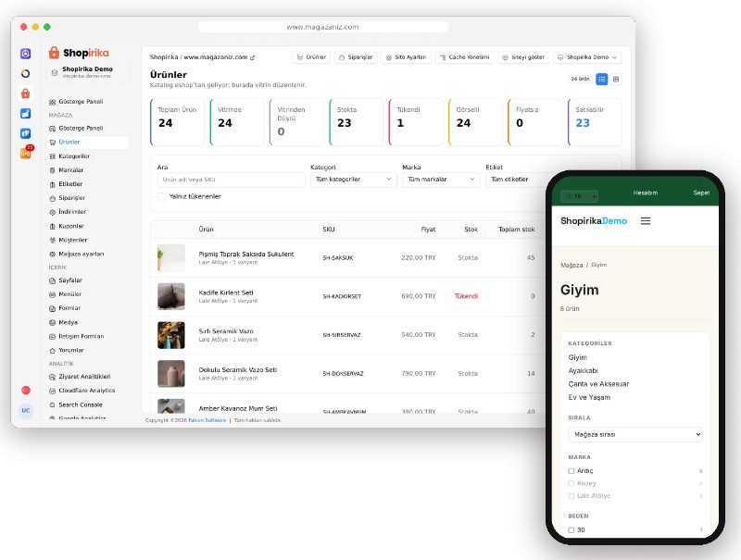Open the Mağaza sırası sort dropdown
Viewport: 741px width, 560px height.
(635, 434)
